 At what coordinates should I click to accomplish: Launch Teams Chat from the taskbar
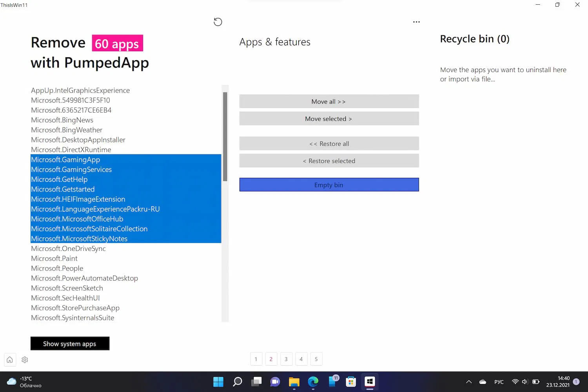[275, 381]
